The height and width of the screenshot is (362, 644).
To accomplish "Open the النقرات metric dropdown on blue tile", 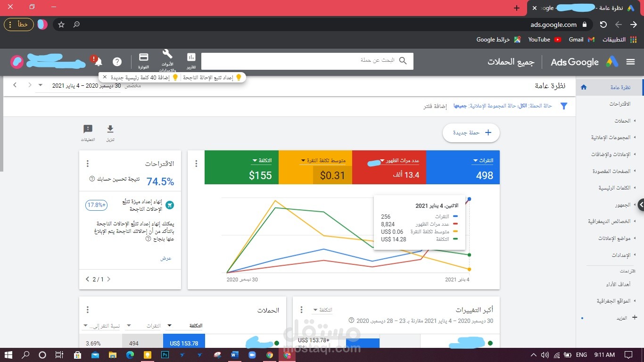I will click(482, 161).
